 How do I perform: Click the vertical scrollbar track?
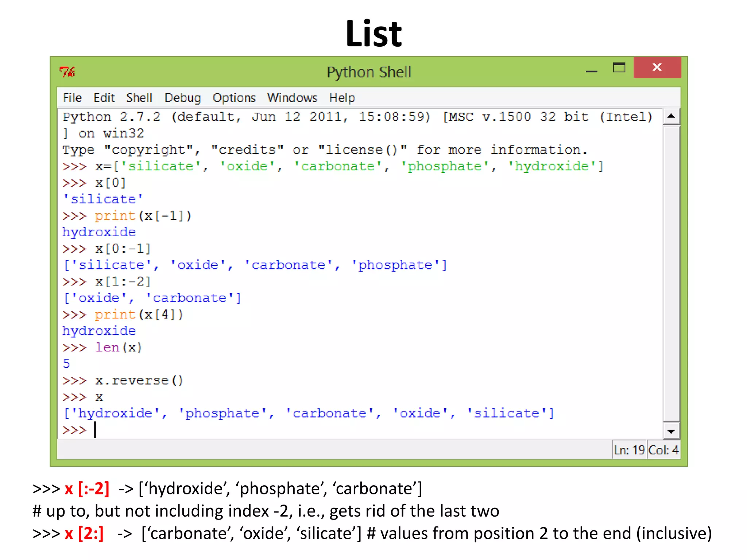[671, 273]
